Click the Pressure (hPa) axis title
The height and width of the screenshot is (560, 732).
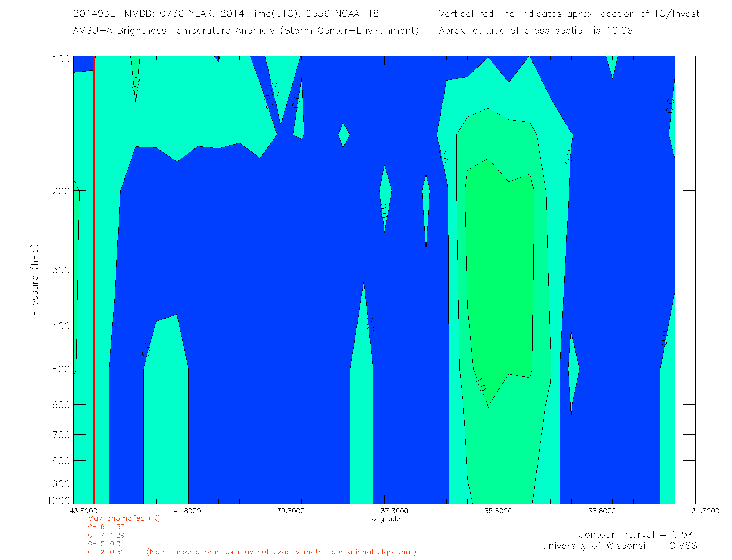(x=34, y=280)
